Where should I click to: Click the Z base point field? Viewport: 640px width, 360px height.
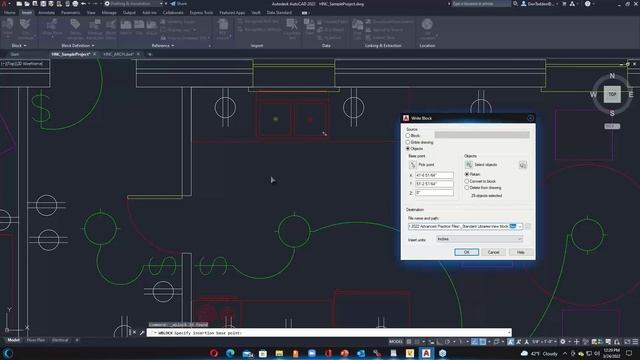[434, 193]
